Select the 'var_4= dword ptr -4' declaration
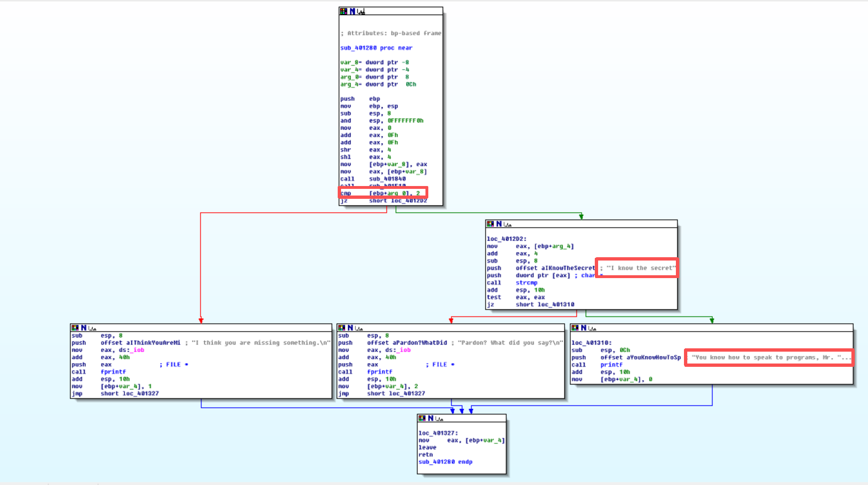This screenshot has height=485, width=868. (x=375, y=70)
